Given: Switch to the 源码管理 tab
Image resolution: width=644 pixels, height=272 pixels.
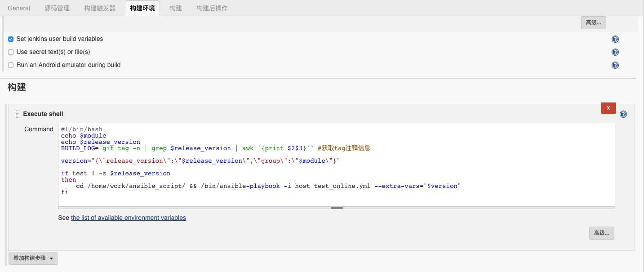Looking at the screenshot, I should tap(57, 8).
